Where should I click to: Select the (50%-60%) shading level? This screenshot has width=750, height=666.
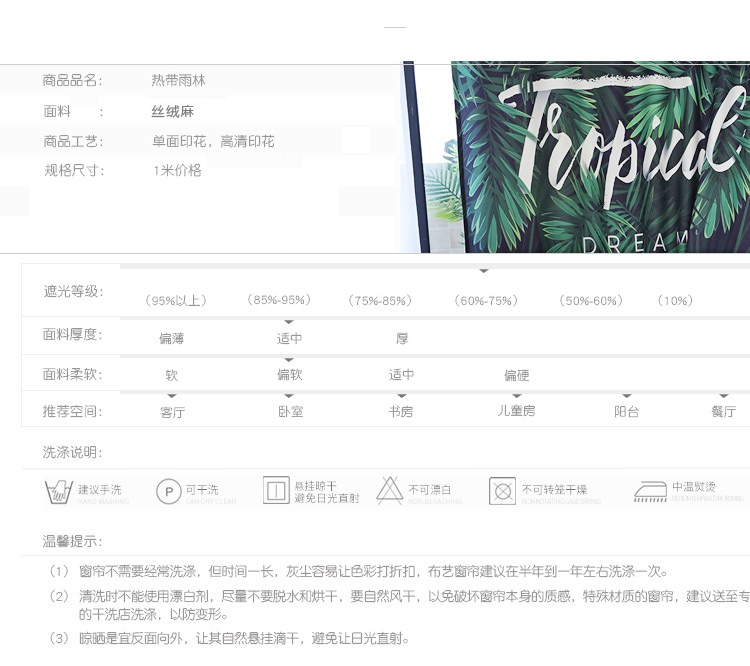click(591, 300)
